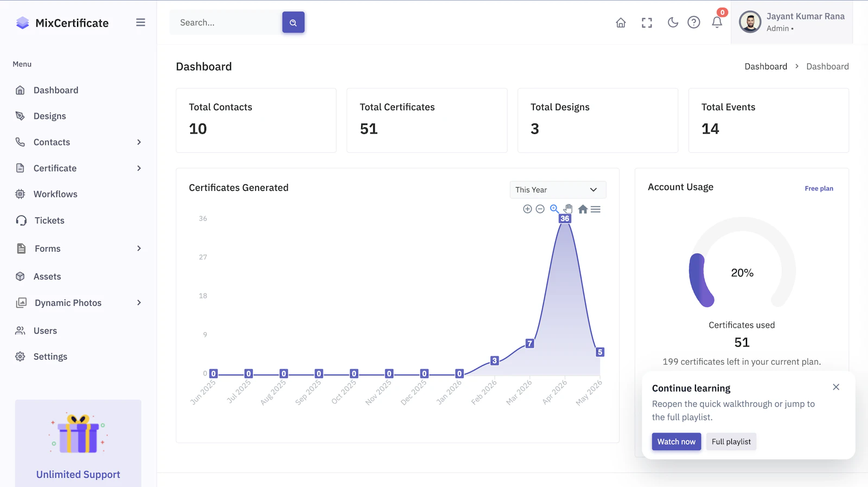This screenshot has height=487, width=868.
Task: Open the home icon in top bar
Action: pyautogui.click(x=621, y=23)
